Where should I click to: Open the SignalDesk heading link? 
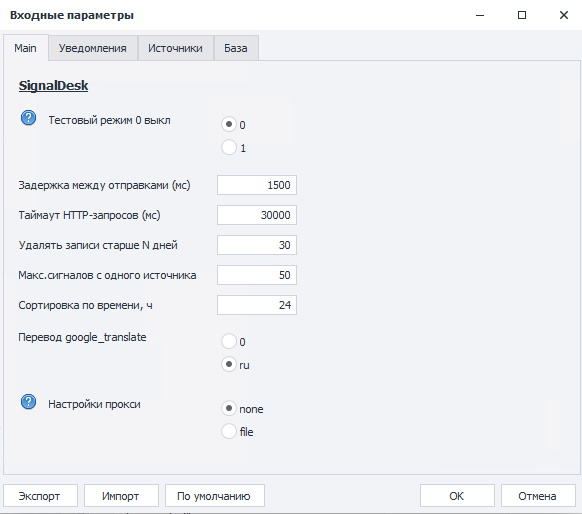click(53, 86)
